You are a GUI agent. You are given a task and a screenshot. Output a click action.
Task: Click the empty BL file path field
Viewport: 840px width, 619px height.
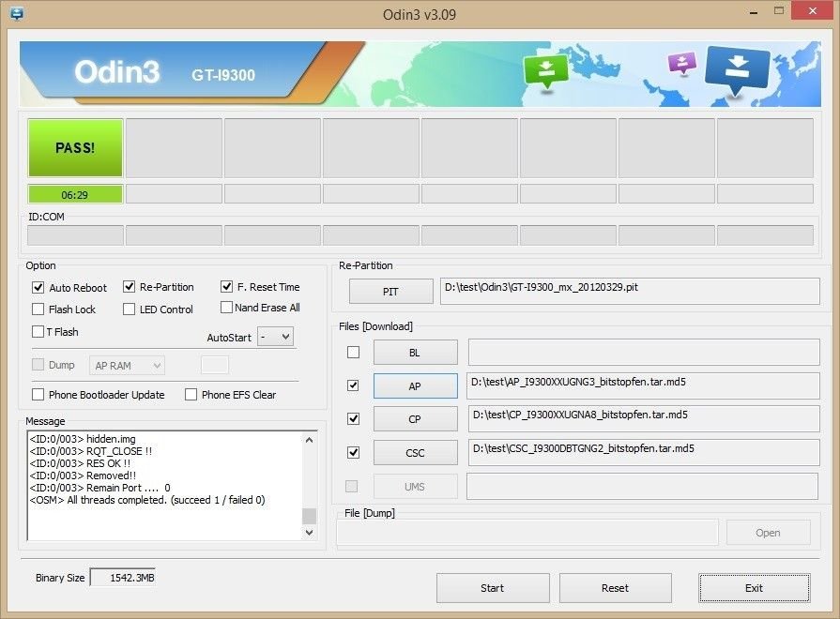[644, 353]
